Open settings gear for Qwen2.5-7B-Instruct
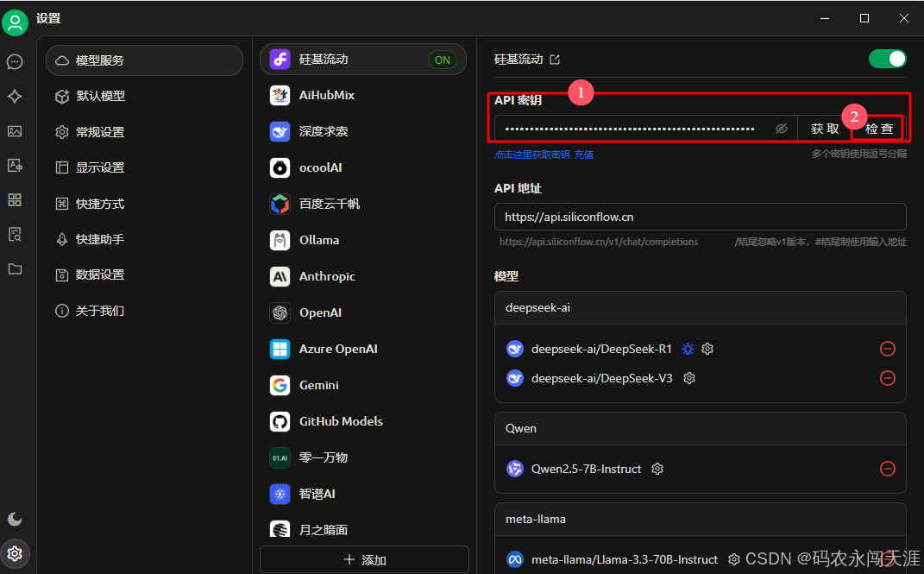 click(657, 469)
